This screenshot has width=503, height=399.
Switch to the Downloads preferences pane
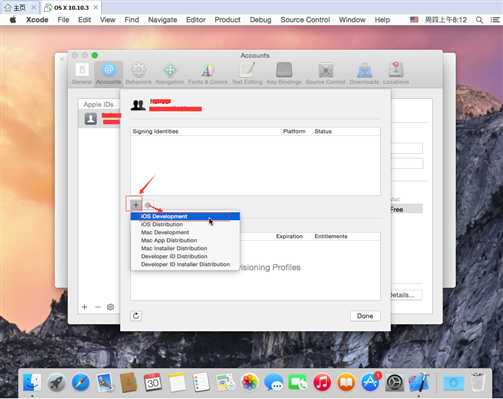click(364, 74)
